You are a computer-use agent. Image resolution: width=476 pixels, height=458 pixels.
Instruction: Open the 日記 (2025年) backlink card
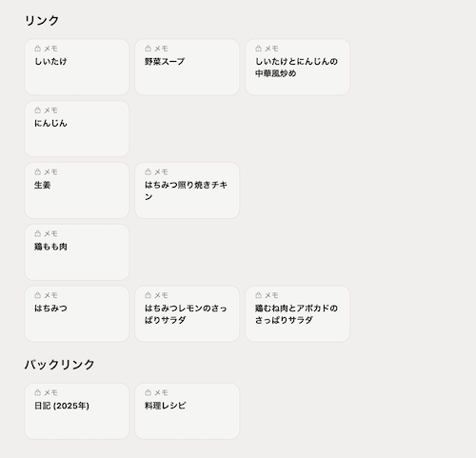pos(77,411)
